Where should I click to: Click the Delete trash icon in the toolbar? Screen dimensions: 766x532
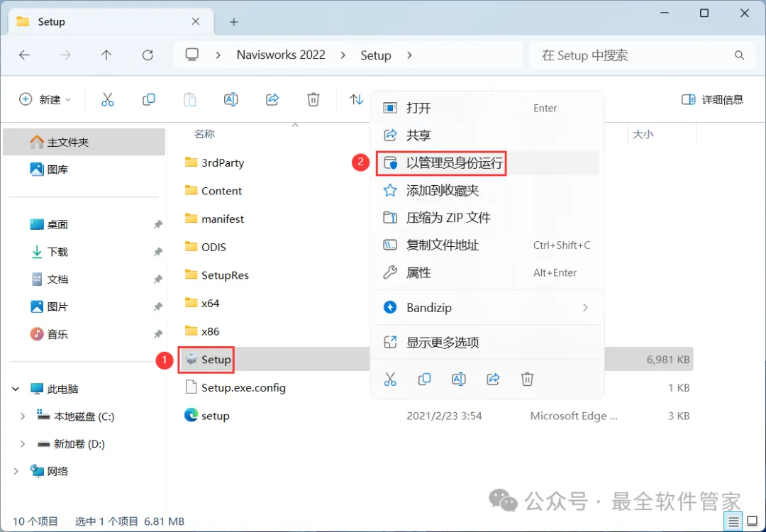(x=313, y=99)
